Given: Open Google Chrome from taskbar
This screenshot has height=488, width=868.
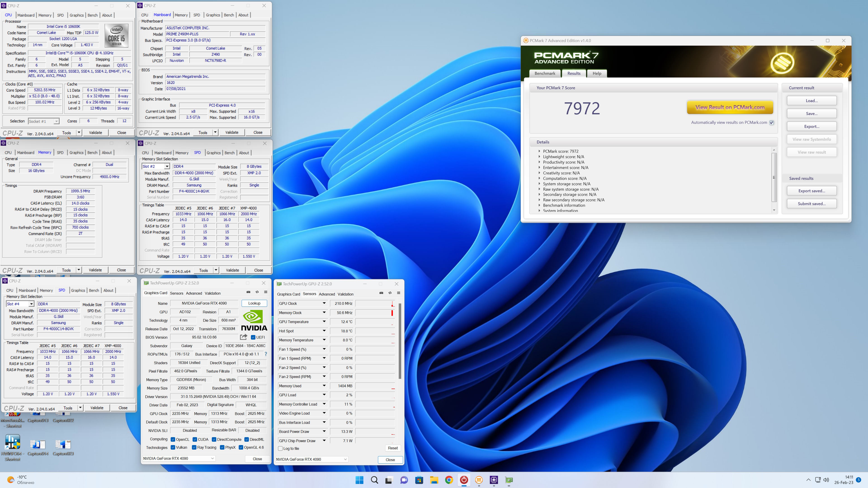Looking at the screenshot, I should tap(449, 480).
